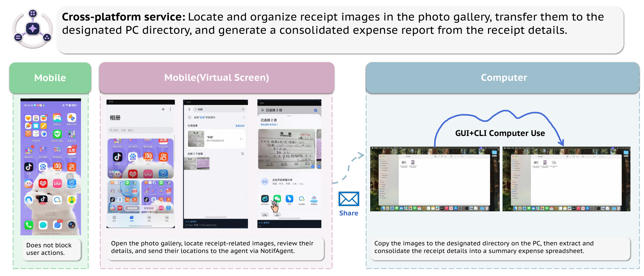This screenshot has height=276, width=644.
Task: Uncheck the selected receipt photo checkmark
Action: 313,166
